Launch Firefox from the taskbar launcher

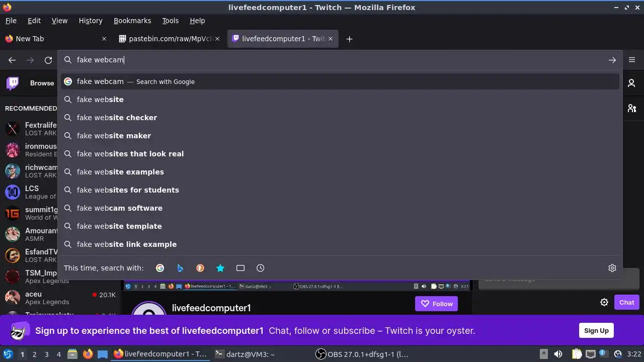click(88, 354)
